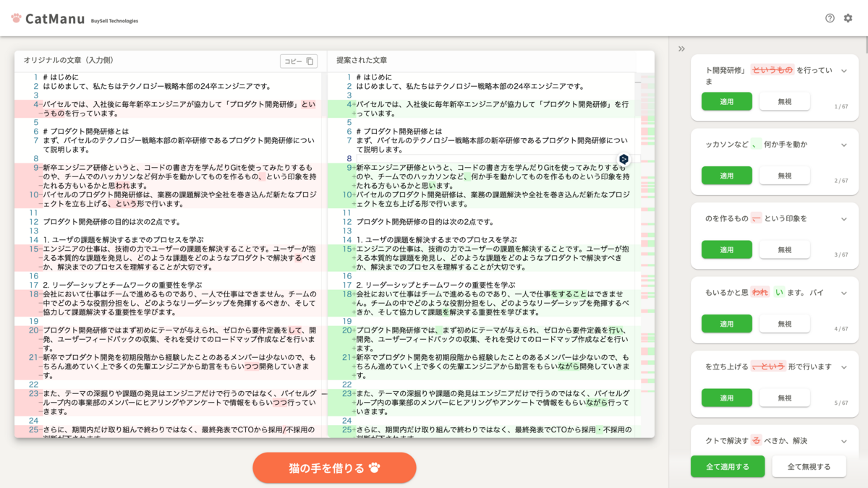Expand the もいるかと思 suggestion card chevron

coord(843,293)
